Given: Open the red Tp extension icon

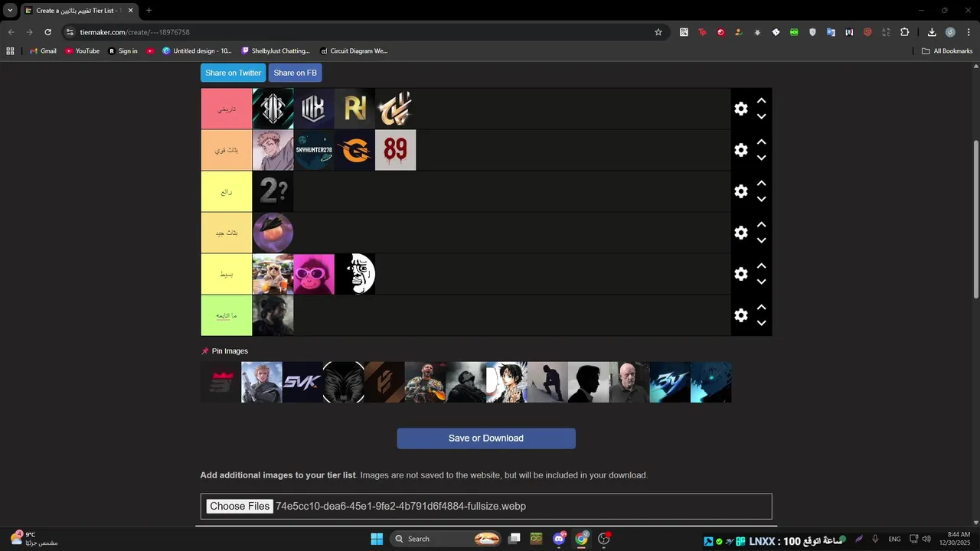Looking at the screenshot, I should click(x=702, y=32).
